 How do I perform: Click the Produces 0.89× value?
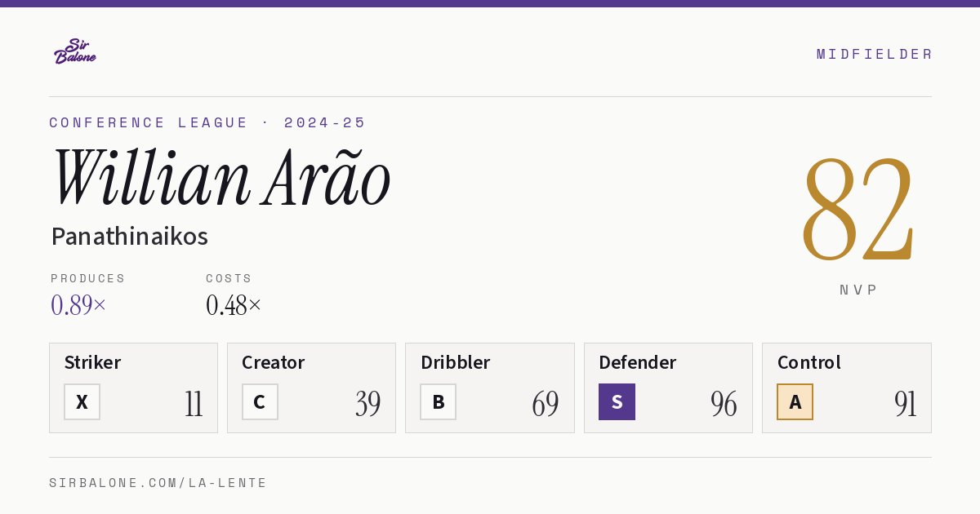click(78, 305)
